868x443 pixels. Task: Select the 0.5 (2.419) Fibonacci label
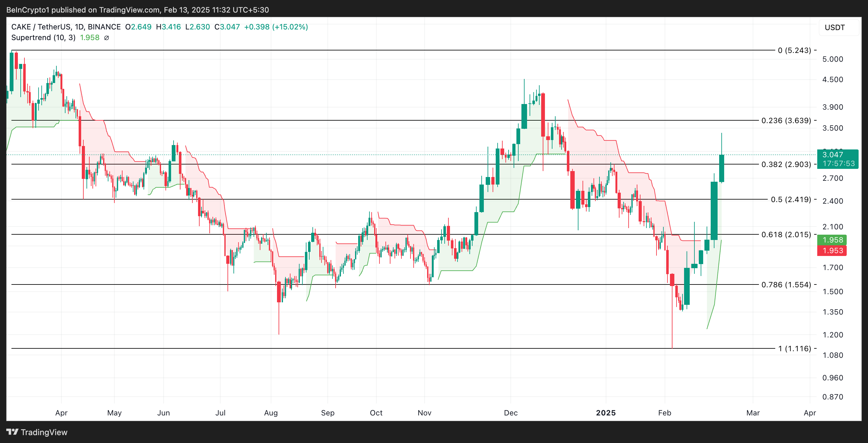coord(791,200)
